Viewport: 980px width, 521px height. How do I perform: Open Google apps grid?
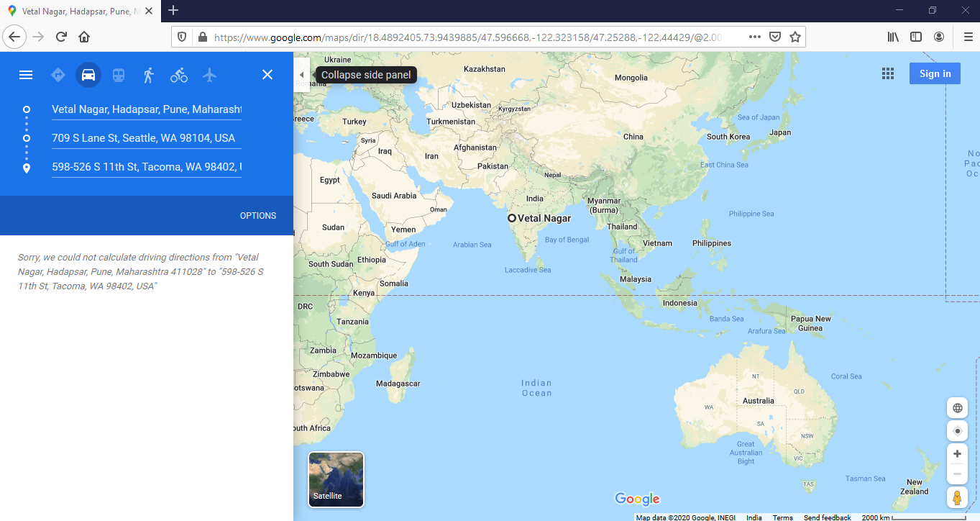pos(888,73)
